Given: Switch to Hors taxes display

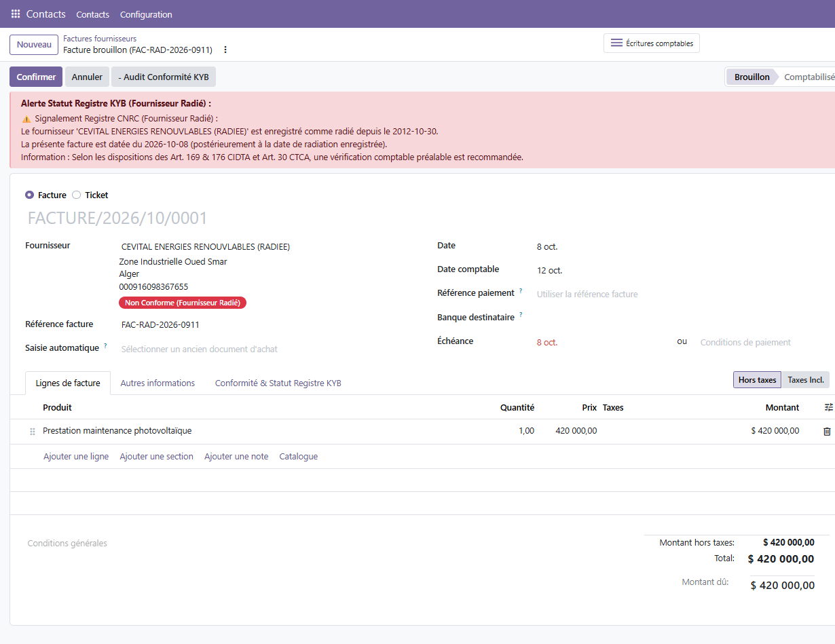Looking at the screenshot, I should coord(757,380).
